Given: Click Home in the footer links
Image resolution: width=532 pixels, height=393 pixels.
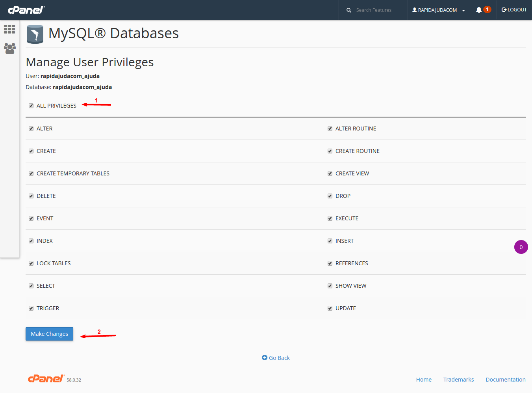Looking at the screenshot, I should coord(424,379).
